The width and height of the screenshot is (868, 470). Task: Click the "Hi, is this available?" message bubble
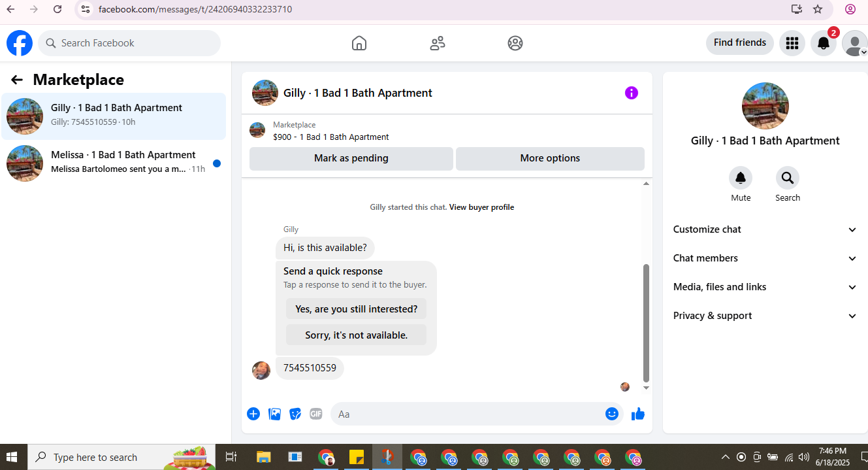[x=325, y=248]
